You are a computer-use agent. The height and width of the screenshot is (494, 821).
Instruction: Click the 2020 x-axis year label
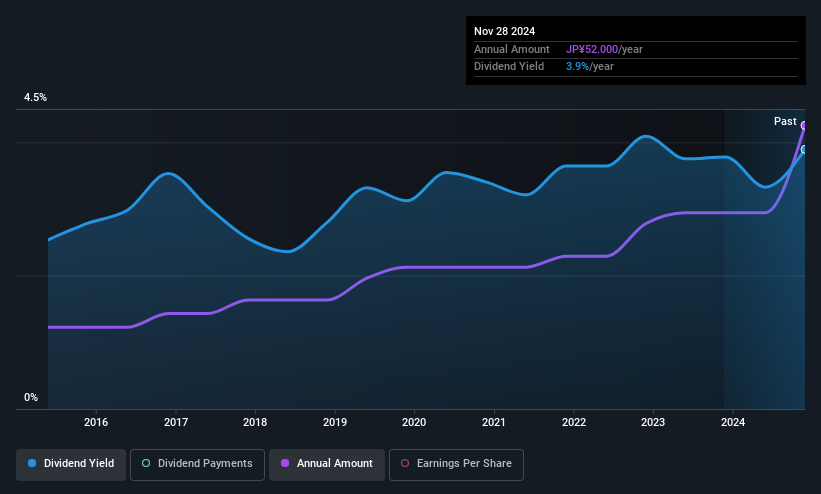click(414, 422)
